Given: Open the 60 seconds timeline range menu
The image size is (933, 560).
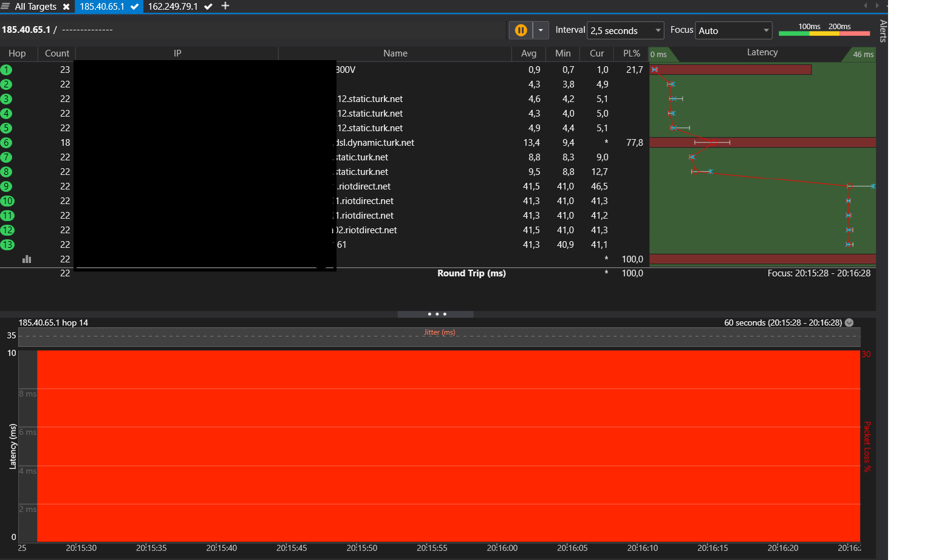Looking at the screenshot, I should click(849, 323).
